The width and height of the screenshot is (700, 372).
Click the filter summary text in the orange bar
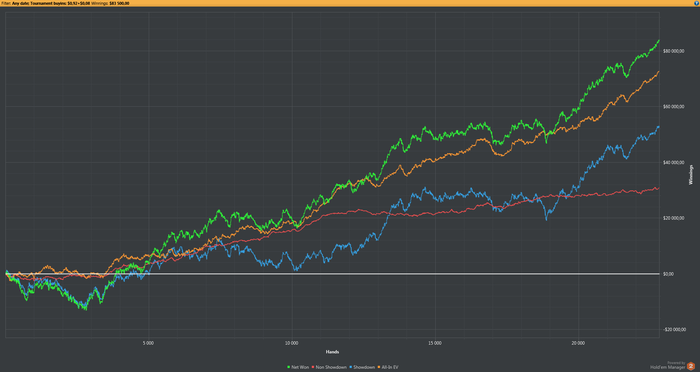pos(65,3)
